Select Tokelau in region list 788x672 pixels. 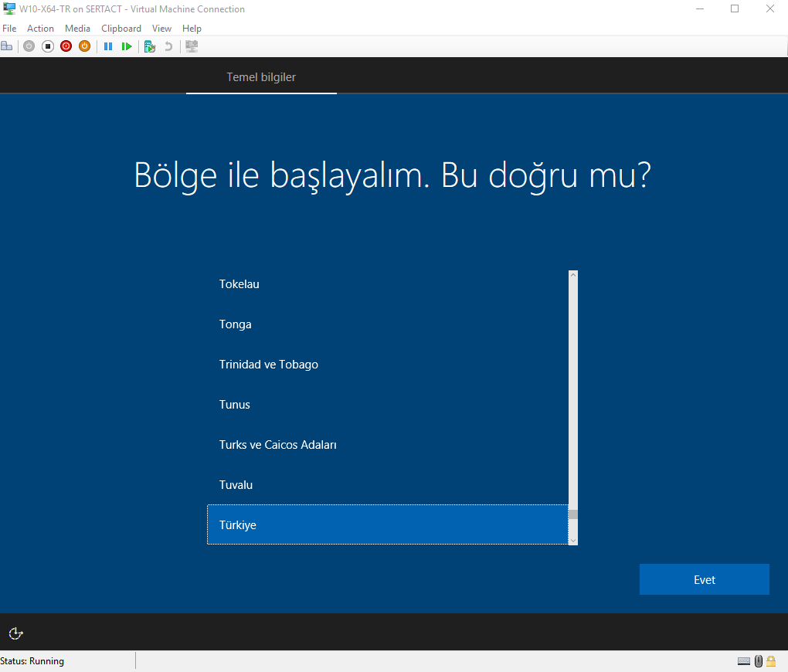coord(388,284)
